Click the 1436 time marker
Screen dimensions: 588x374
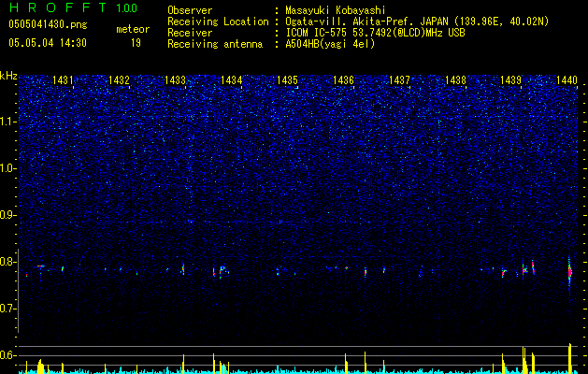click(343, 79)
